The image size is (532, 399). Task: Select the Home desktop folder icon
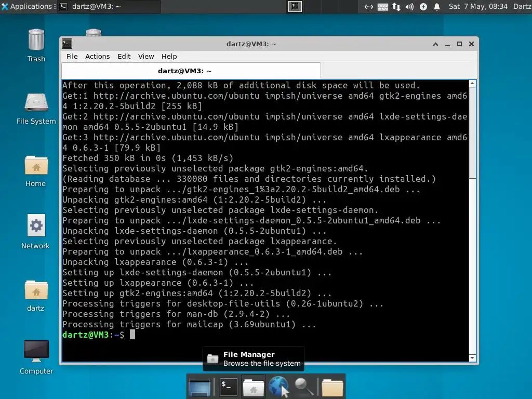36,171
